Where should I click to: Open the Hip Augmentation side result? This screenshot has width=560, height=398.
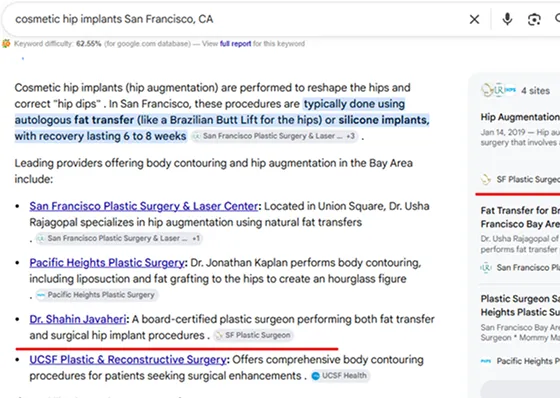pyautogui.click(x=520, y=117)
